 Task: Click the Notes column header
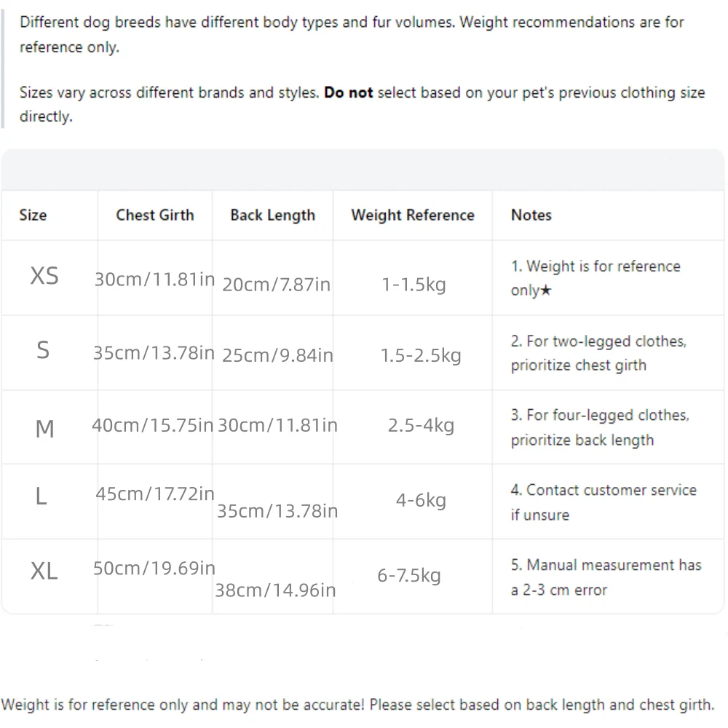click(531, 215)
